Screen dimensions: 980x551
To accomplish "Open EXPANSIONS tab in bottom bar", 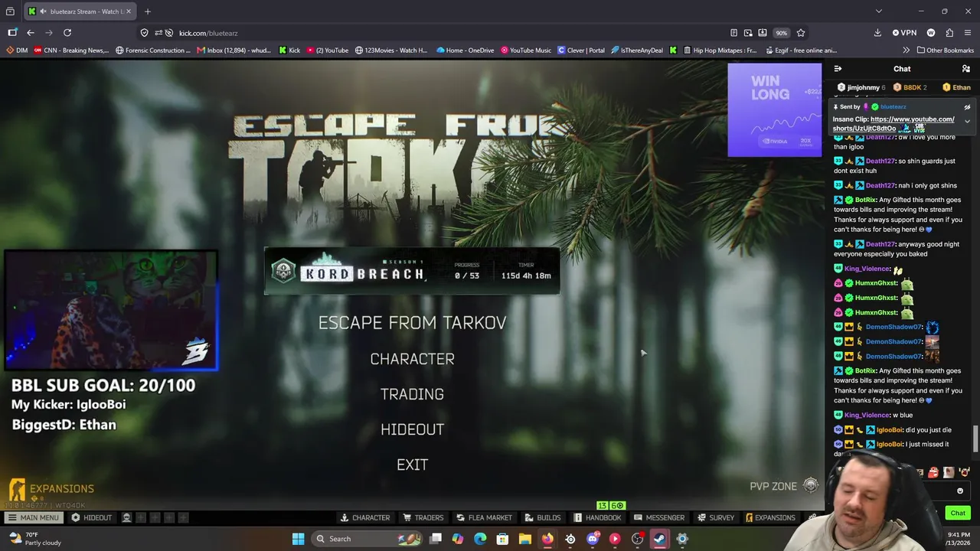I will tap(770, 517).
